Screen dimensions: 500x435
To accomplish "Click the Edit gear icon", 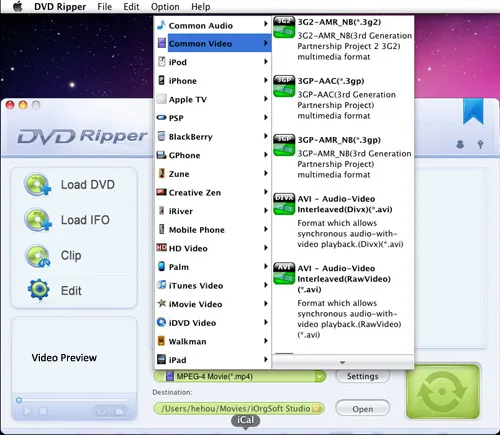I will pos(39,289).
